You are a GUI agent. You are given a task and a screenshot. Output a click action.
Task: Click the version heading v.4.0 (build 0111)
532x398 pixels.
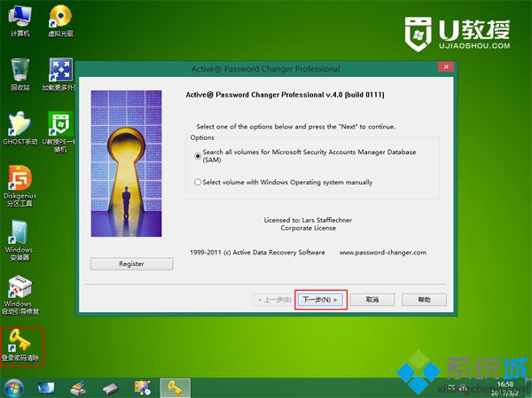[x=285, y=95]
